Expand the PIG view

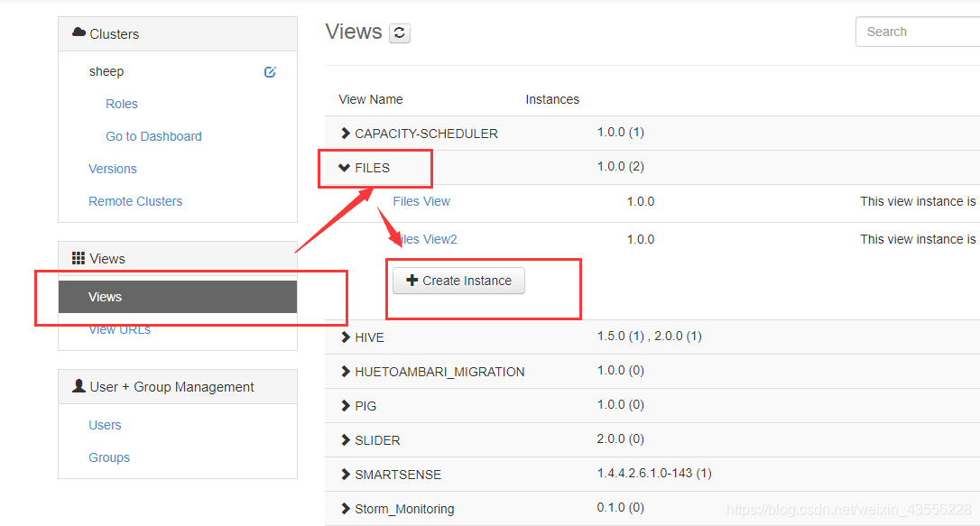click(345, 406)
